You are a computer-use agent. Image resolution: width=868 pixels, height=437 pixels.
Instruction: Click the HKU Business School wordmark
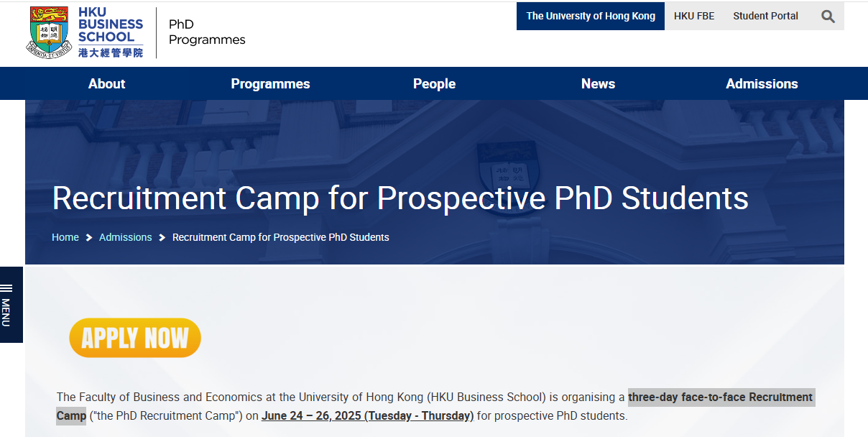pyautogui.click(x=111, y=32)
